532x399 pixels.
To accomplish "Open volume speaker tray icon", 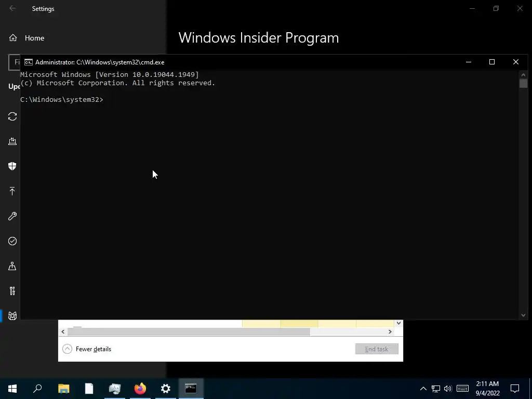I will pos(448,389).
